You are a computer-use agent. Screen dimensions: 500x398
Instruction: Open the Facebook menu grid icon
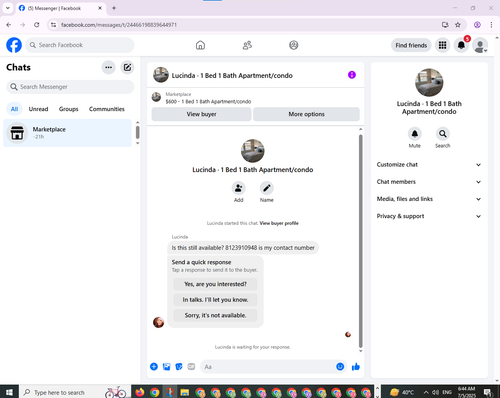(x=442, y=45)
